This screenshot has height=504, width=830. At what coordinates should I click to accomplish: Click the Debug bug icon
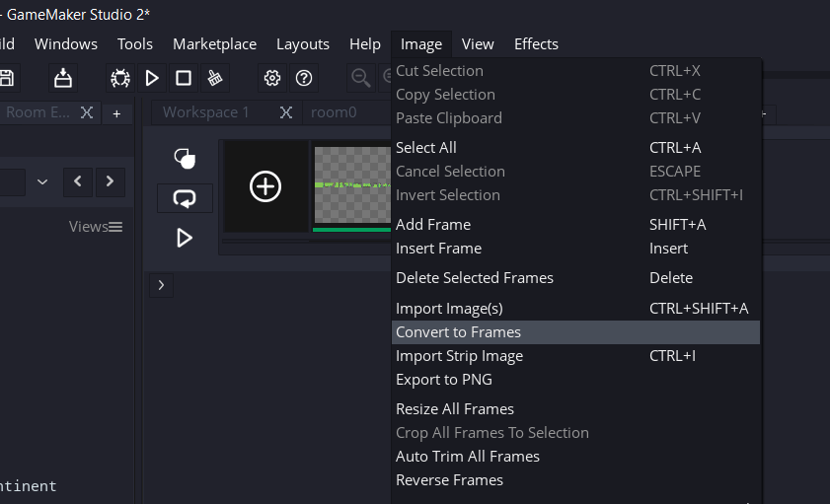click(120, 78)
